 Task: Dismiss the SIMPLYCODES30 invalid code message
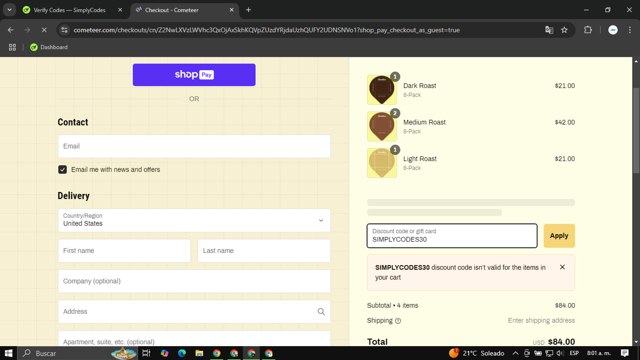562,267
